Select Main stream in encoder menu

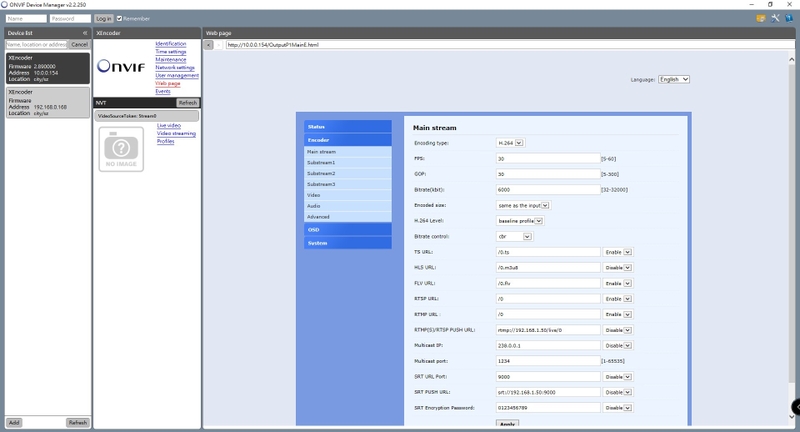pos(348,152)
